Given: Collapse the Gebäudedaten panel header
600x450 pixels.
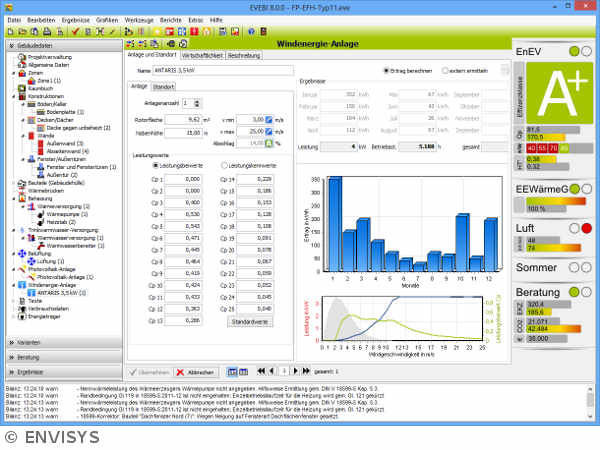Looking at the screenshot, I should tap(60, 45).
